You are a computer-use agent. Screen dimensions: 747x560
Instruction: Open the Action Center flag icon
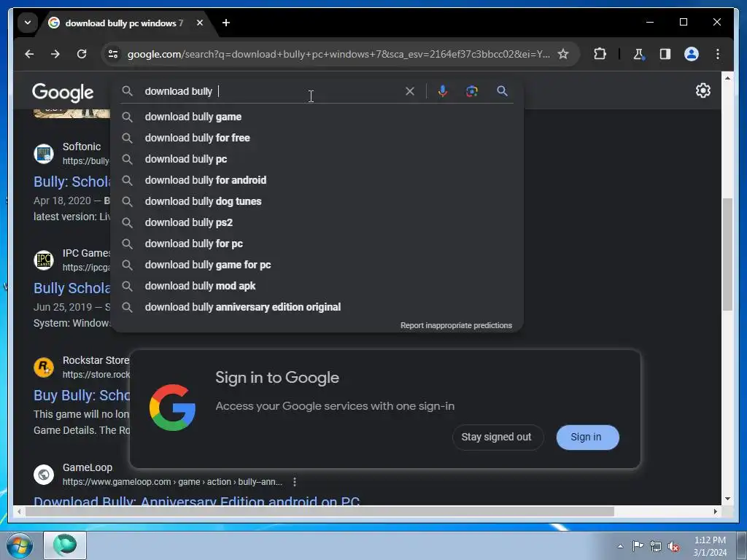coord(638,545)
